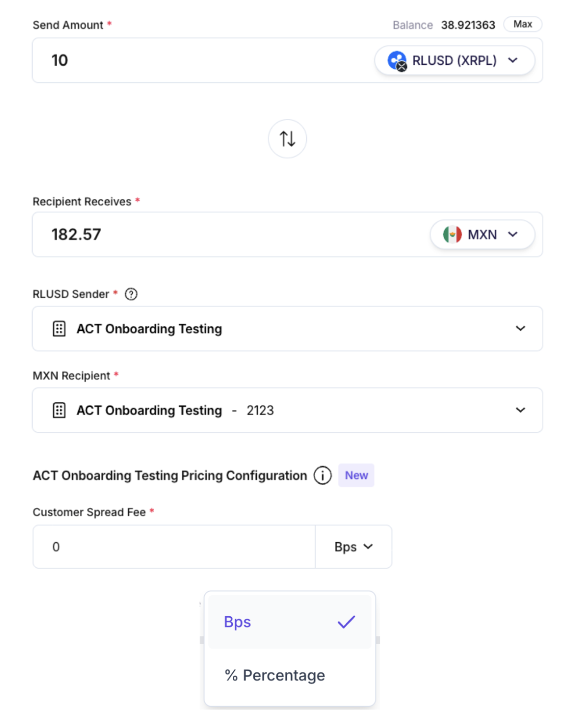The image size is (581, 728).
Task: Click the checkmark next to Bps option
Action: [346, 622]
